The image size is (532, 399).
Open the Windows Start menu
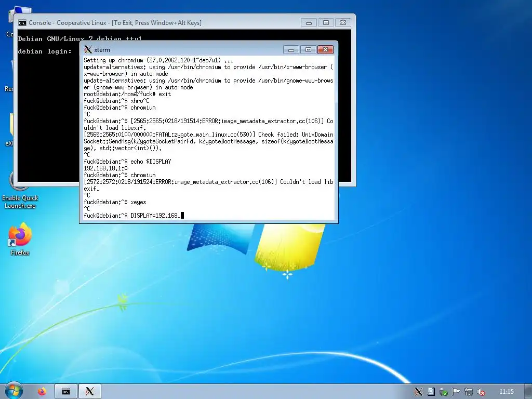tap(13, 391)
